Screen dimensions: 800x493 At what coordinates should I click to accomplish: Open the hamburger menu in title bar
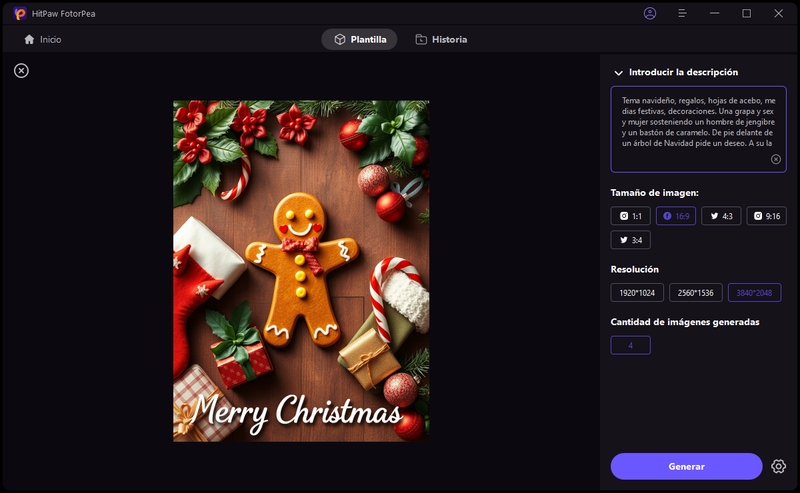[x=682, y=13]
